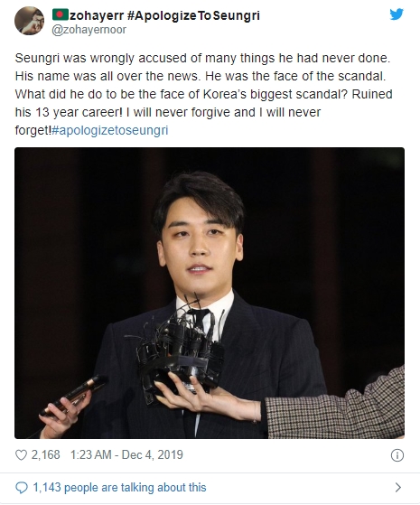Click the 2,168 likes count
The width and height of the screenshot is (420, 505).
click(x=45, y=454)
